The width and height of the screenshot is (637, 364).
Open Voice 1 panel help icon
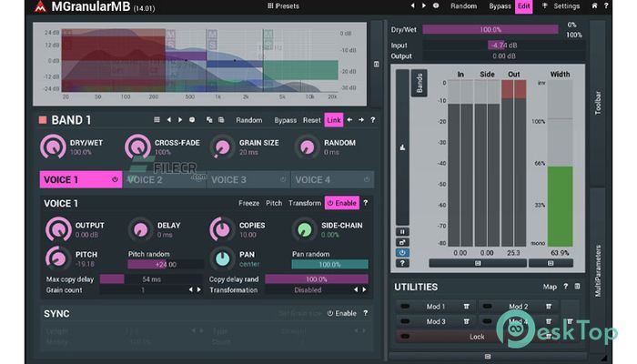coord(365,203)
